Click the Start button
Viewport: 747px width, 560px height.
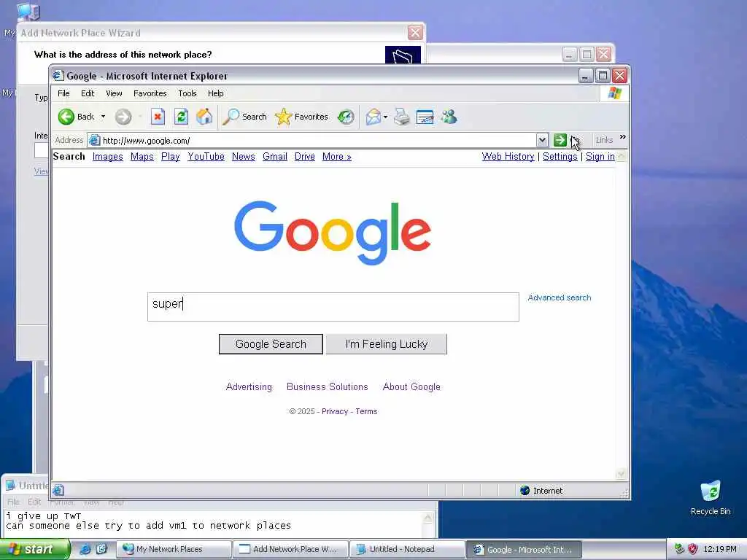[34, 550]
